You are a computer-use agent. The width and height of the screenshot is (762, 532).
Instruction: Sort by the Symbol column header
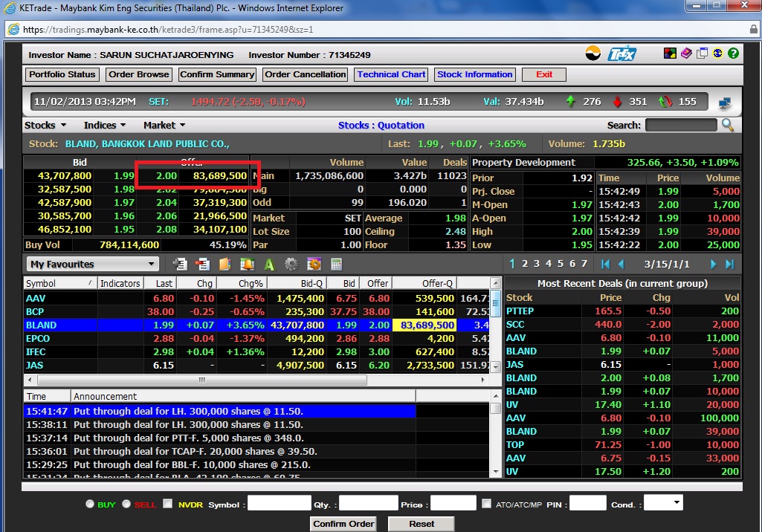pyautogui.click(x=59, y=283)
